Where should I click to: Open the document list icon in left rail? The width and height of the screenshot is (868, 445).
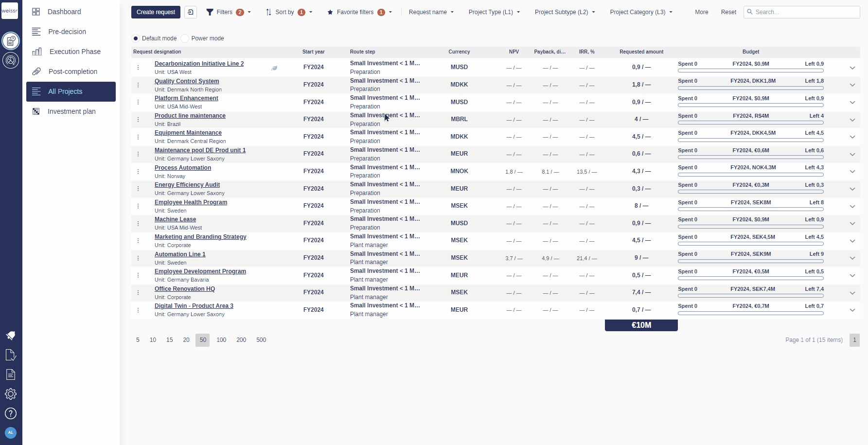click(x=11, y=374)
